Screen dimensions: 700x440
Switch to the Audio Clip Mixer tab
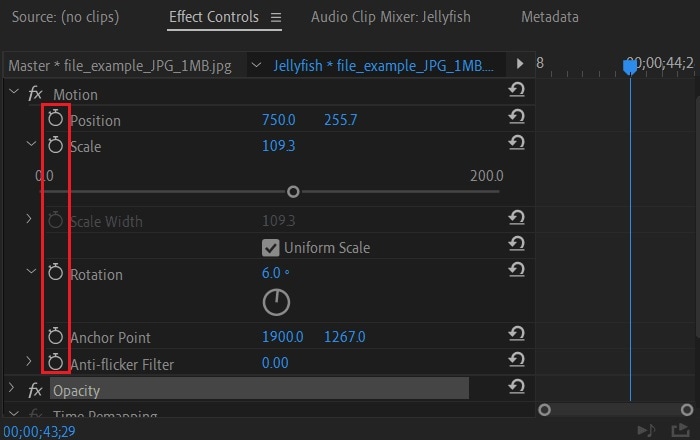click(x=390, y=17)
